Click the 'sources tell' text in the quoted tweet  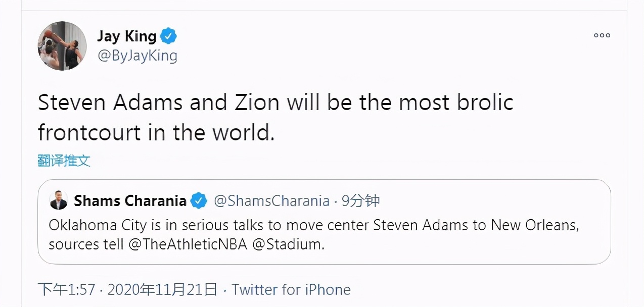[x=86, y=244]
